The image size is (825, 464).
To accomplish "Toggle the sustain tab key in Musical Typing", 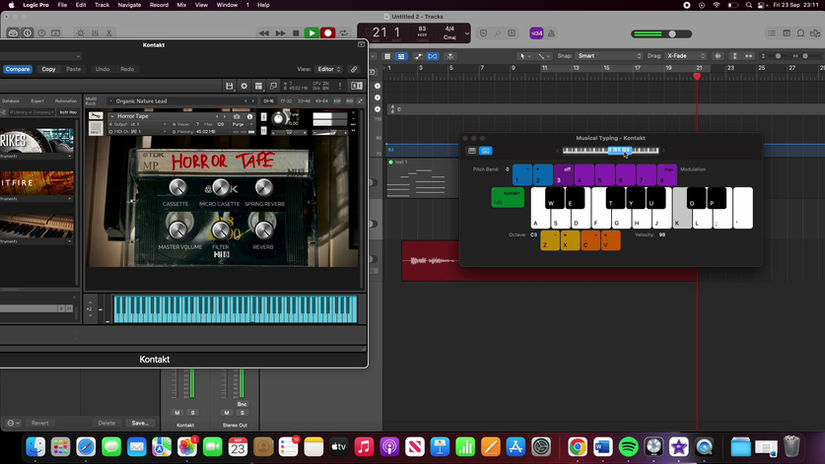I will [x=508, y=197].
